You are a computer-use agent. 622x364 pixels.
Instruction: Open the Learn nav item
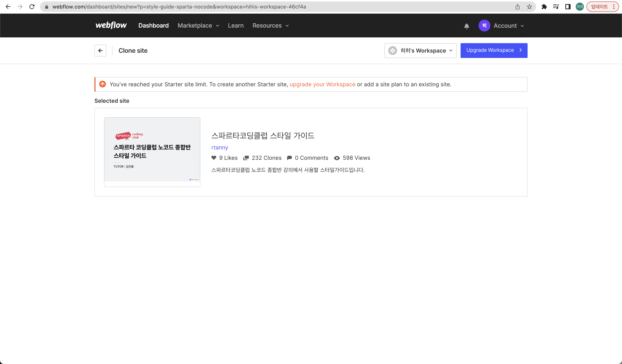point(236,25)
